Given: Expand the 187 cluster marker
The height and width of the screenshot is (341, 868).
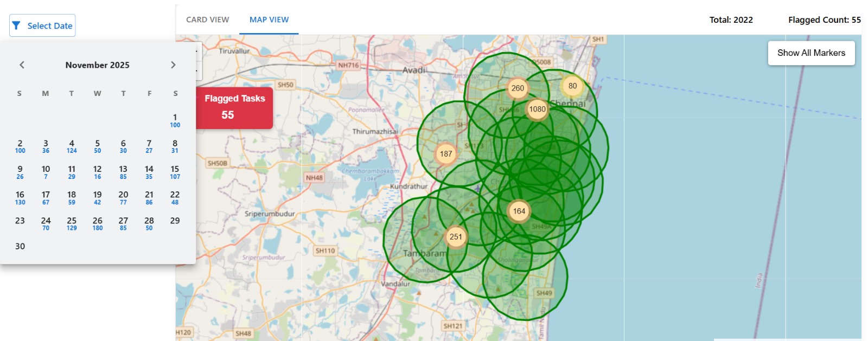Looking at the screenshot, I should pos(446,154).
